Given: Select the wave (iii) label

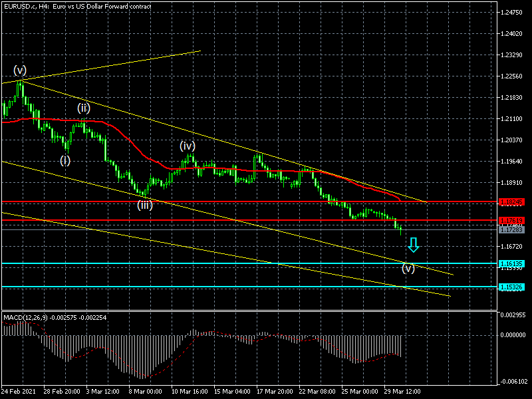Looking at the screenshot, I should (145, 205).
